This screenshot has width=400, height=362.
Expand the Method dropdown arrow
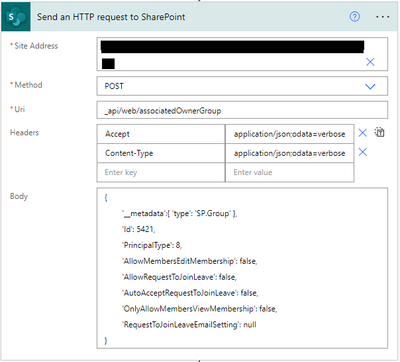pos(370,86)
